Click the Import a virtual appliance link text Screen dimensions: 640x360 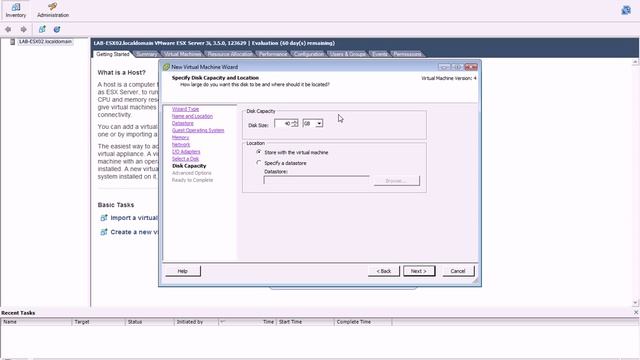click(134, 218)
